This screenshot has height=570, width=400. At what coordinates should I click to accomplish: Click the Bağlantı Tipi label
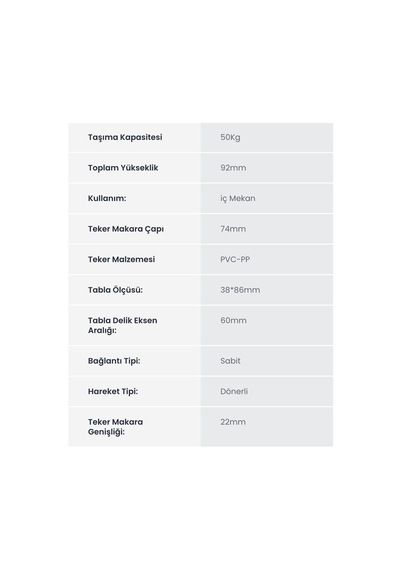coord(114,361)
